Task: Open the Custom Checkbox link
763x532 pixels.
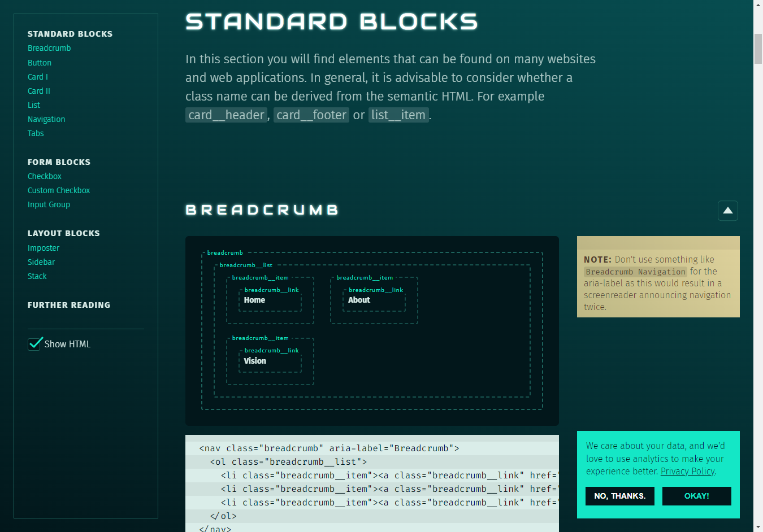Action: click(59, 190)
